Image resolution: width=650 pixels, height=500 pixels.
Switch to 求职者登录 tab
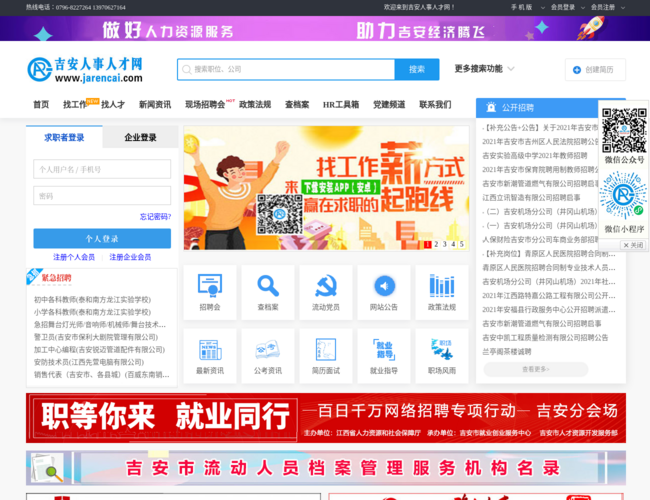(x=64, y=137)
